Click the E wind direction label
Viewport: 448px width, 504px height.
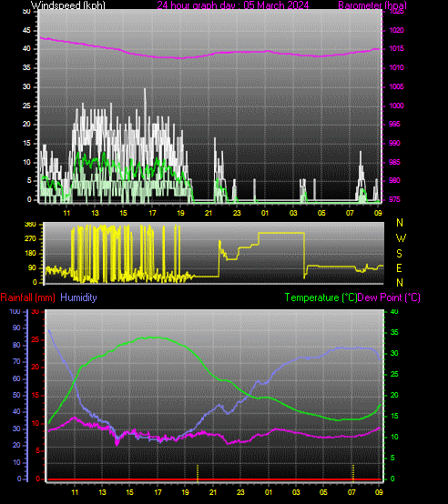(x=399, y=268)
